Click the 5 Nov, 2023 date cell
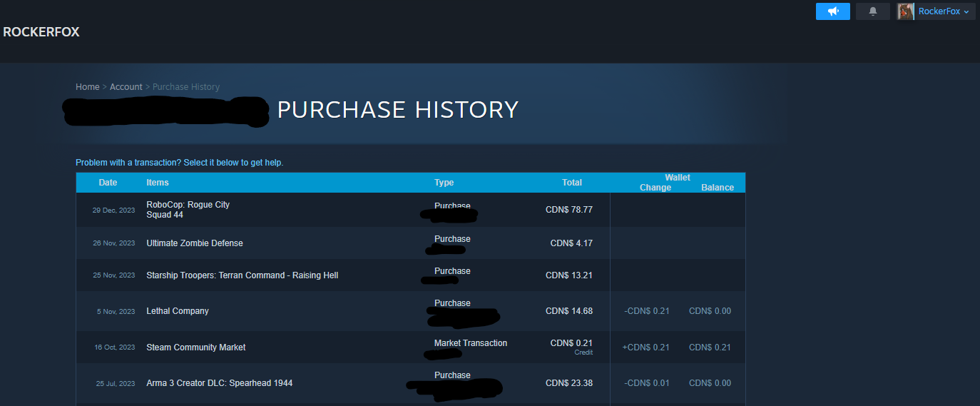 coord(116,311)
